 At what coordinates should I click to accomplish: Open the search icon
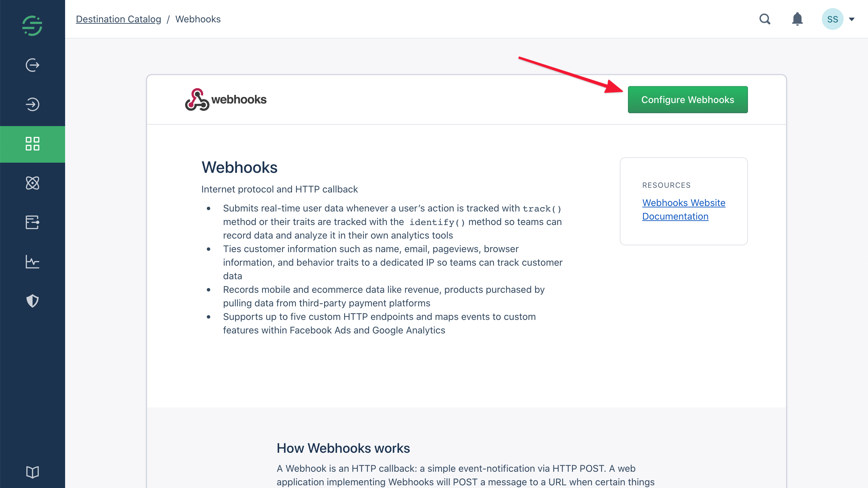766,19
